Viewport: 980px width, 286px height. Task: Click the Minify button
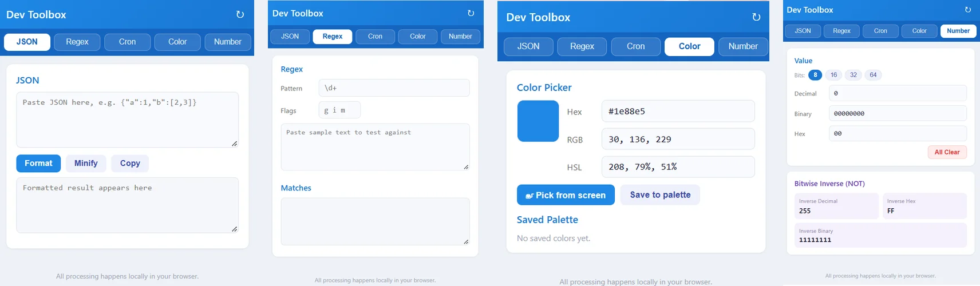click(x=86, y=164)
